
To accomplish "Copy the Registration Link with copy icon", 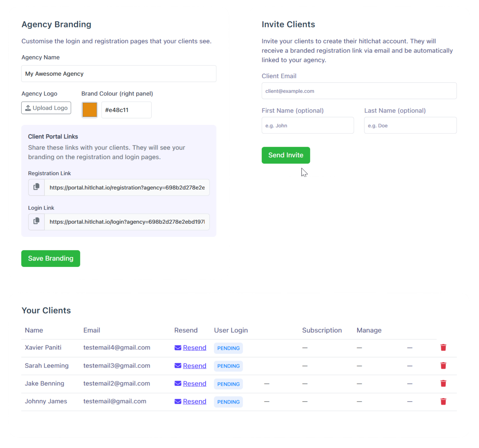I will 36,187.
